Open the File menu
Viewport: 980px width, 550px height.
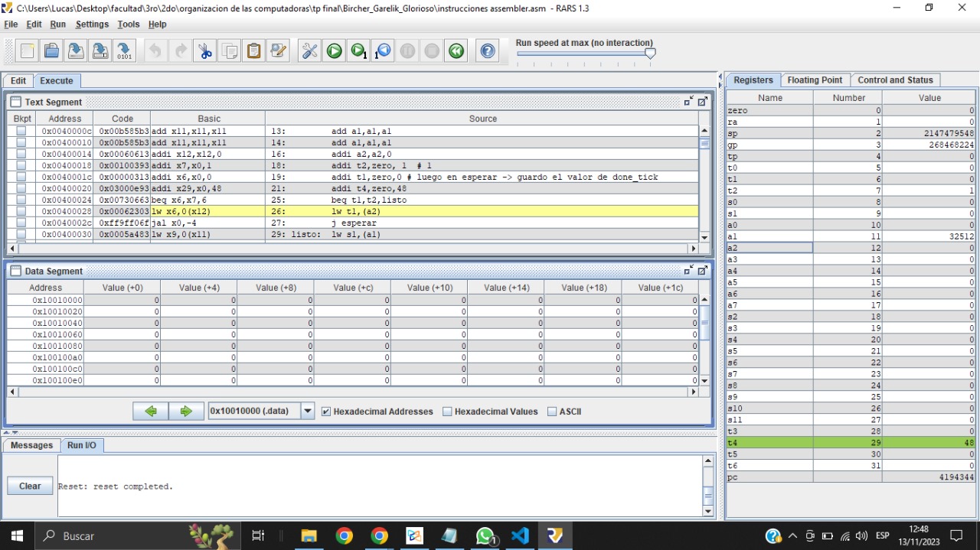tap(11, 24)
